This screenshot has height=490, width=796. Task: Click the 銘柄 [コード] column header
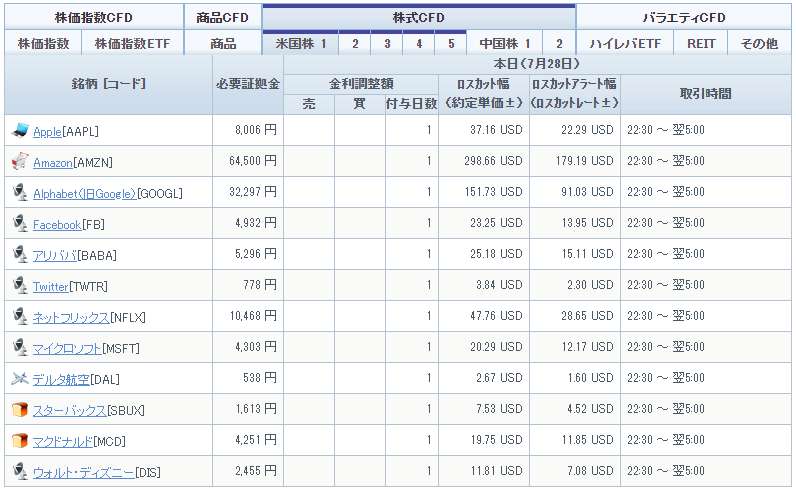109,84
